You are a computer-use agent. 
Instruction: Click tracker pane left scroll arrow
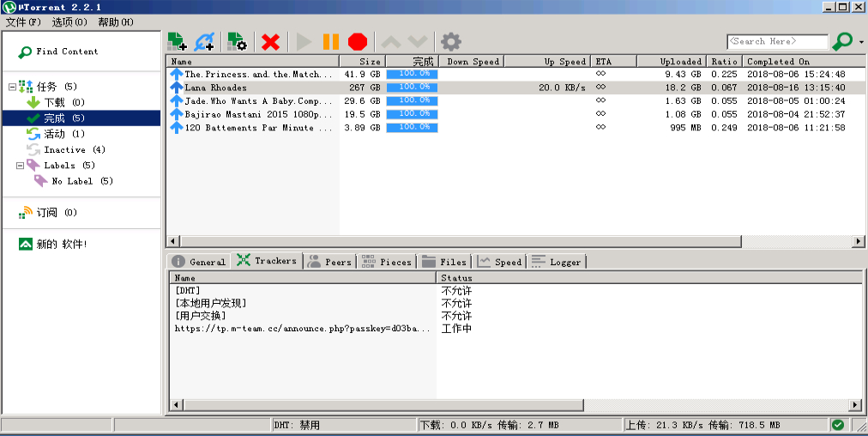pyautogui.click(x=177, y=405)
